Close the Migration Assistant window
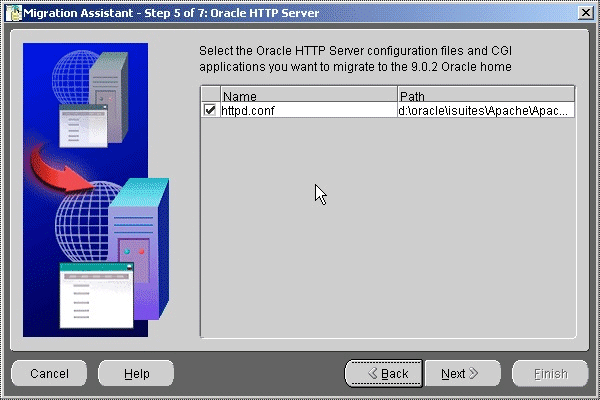The image size is (600, 400). pyautogui.click(x=586, y=13)
